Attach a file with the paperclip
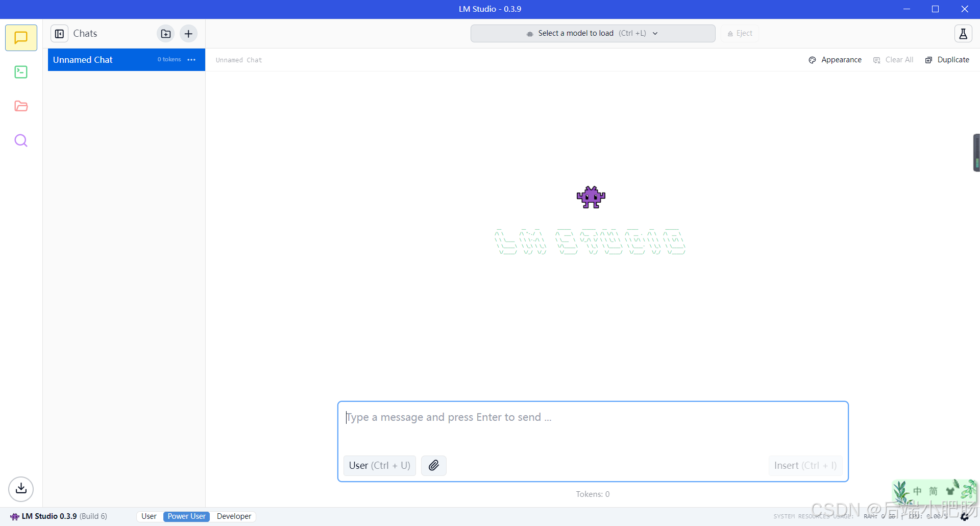The width and height of the screenshot is (980, 526). (x=434, y=465)
